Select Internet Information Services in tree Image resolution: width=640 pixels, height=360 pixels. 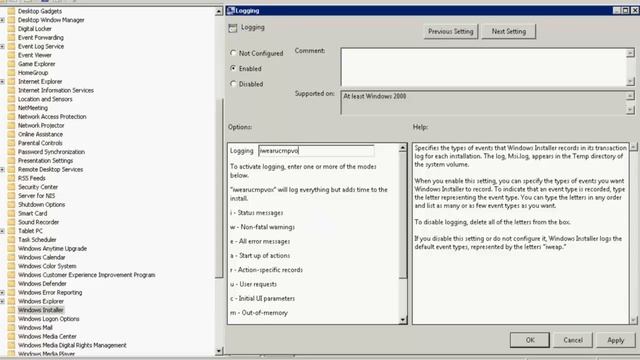click(56, 90)
